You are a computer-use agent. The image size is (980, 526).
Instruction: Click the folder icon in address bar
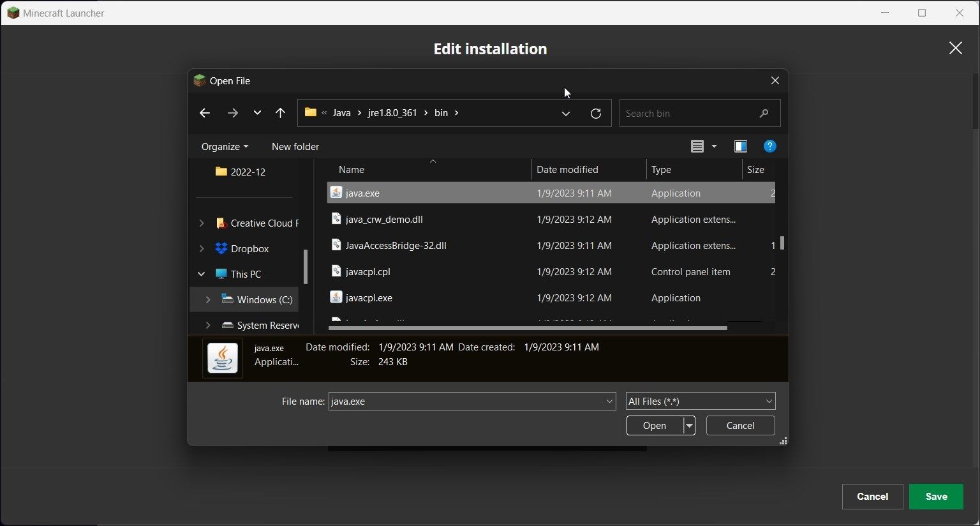coord(311,112)
